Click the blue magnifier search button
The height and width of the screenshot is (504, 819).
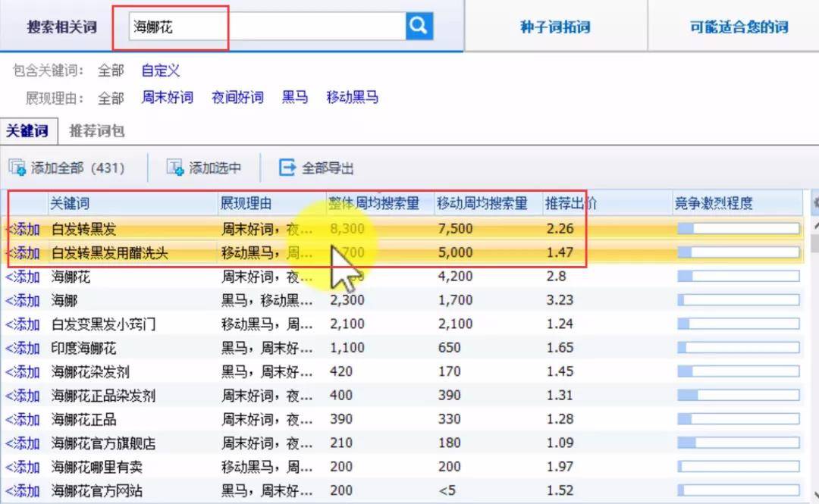(419, 26)
